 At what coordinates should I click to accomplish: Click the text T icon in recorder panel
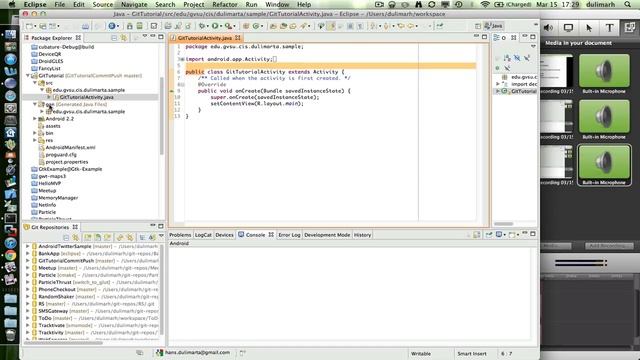[609, 28]
